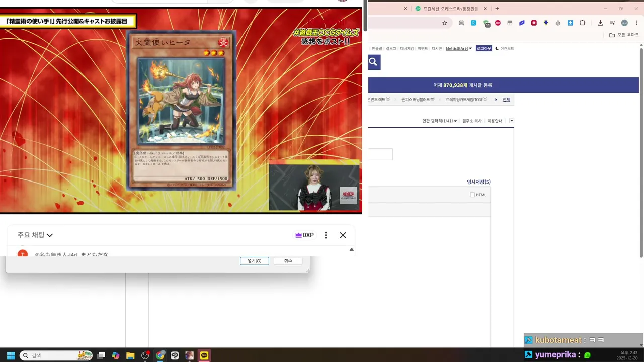Click the light blue downloader extension icon
This screenshot has height=362, width=644.
tap(570, 23)
